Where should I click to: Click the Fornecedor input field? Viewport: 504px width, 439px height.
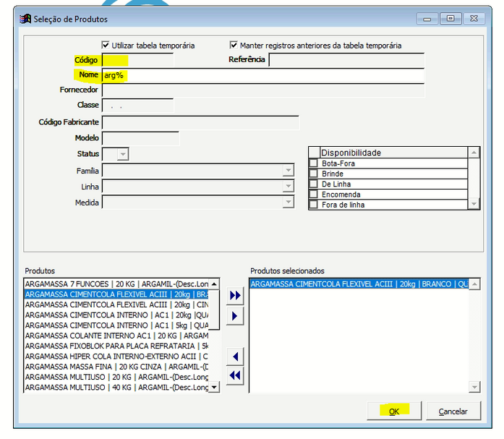tap(263, 90)
